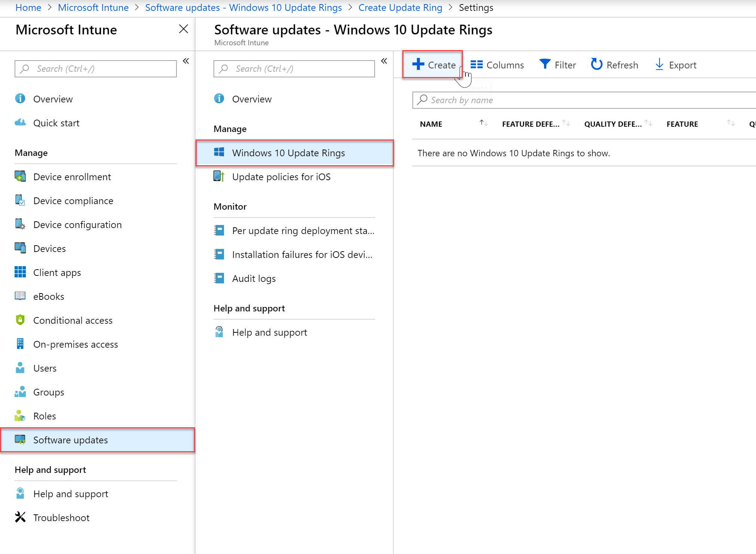756x554 pixels.
Task: Click the Update policies for iOS icon
Action: coord(219,176)
